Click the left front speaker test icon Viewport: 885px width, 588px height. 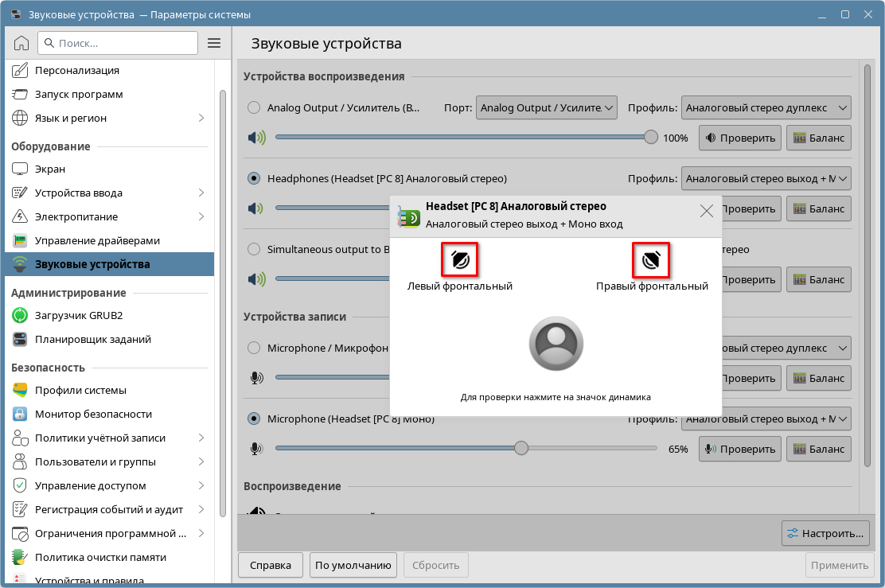click(459, 260)
